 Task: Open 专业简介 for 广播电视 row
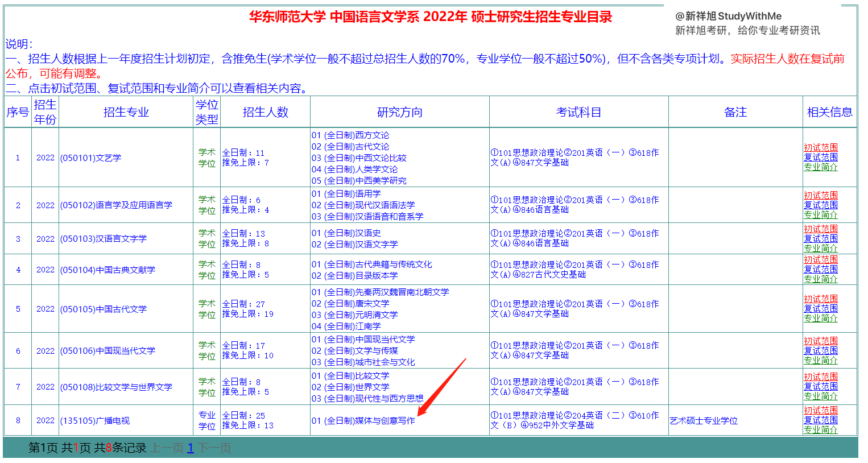[x=820, y=430]
